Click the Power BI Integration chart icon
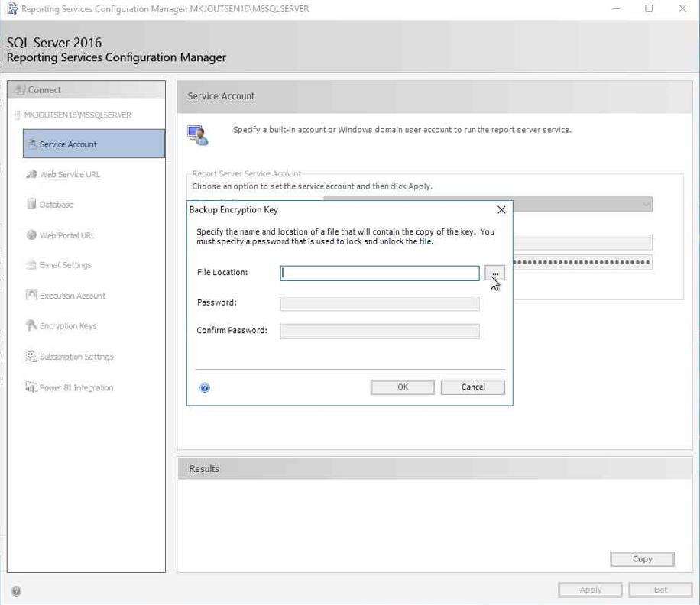The image size is (700, 605). pos(31,387)
